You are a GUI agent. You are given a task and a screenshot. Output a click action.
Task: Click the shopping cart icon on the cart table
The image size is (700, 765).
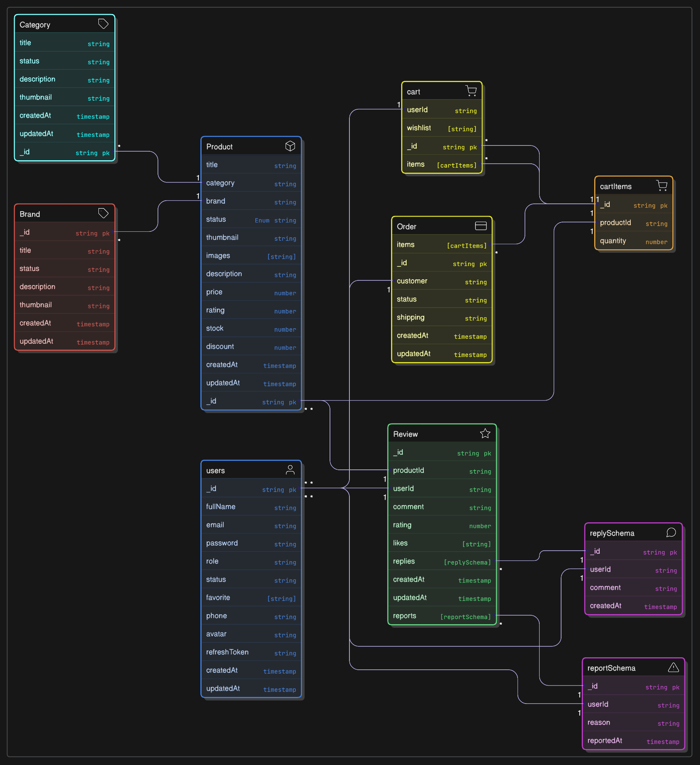pos(471,91)
